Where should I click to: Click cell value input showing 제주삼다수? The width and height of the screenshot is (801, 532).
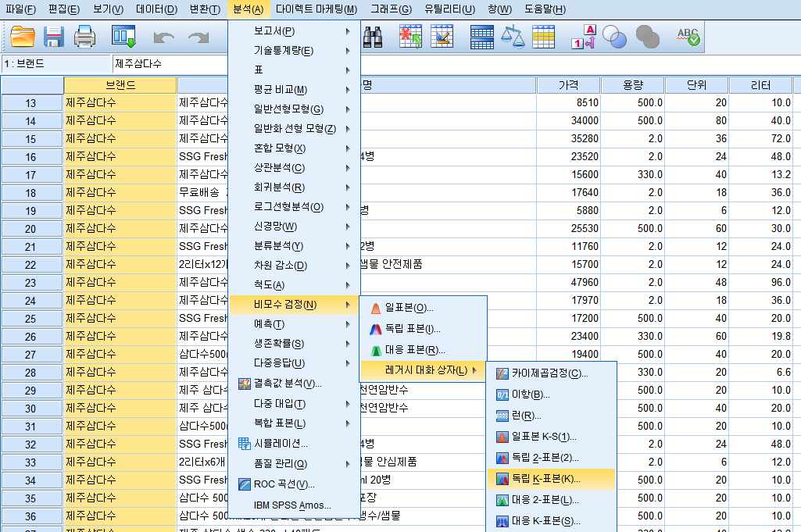(x=170, y=64)
